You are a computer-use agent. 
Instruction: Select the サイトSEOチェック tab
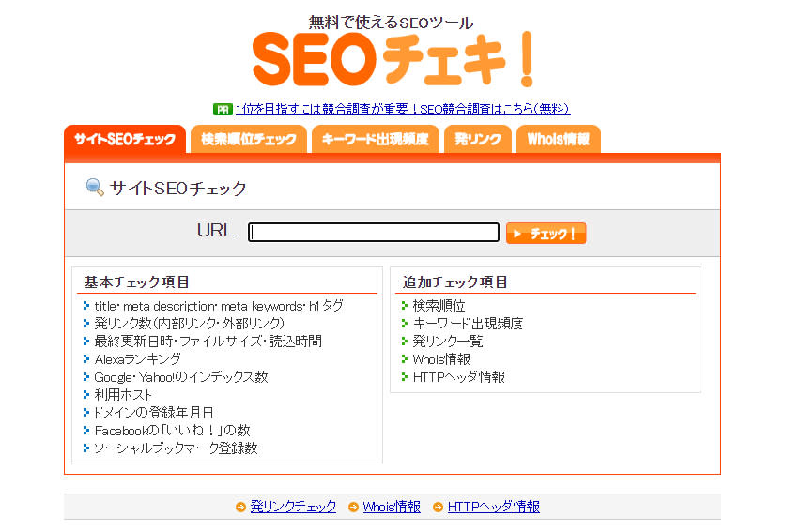(125, 139)
